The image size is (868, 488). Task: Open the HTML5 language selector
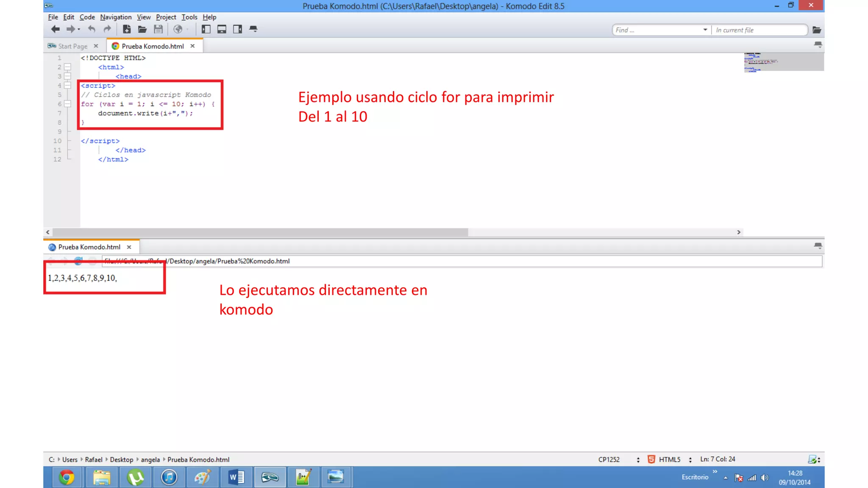669,459
